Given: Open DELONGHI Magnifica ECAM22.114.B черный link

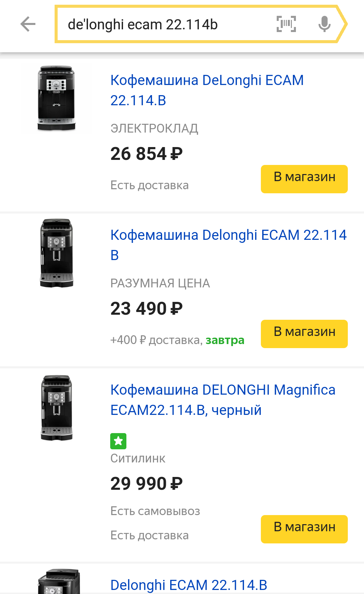Looking at the screenshot, I should (223, 400).
